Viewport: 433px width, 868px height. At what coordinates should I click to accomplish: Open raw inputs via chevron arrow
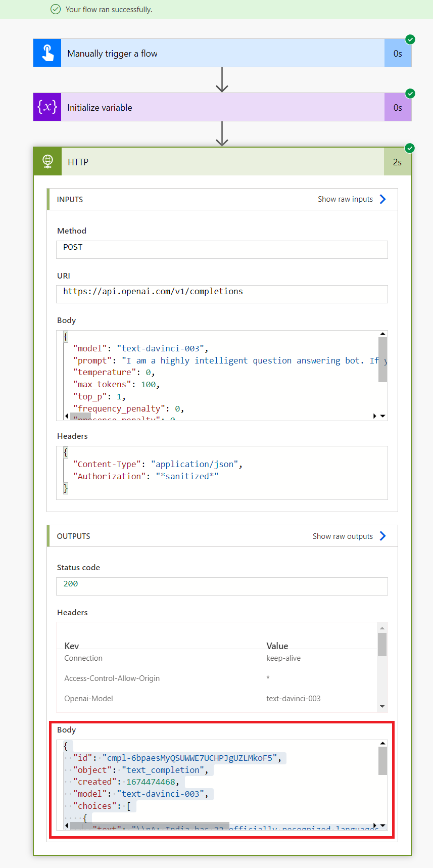(383, 199)
